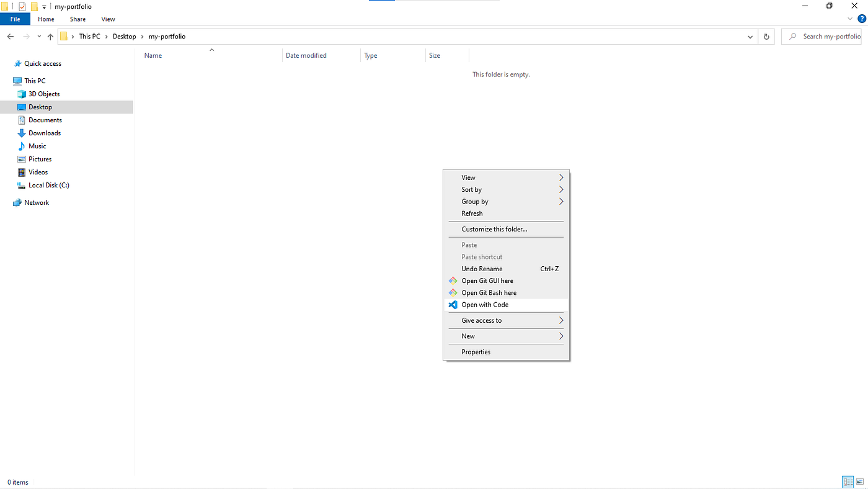Open the File ribbon tab
This screenshot has width=868, height=489.
coord(15,19)
